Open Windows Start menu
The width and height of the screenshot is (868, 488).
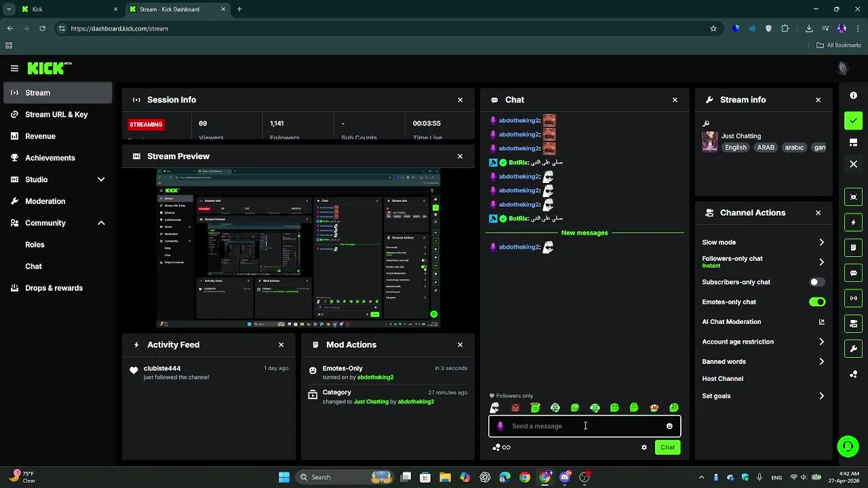coord(283,477)
